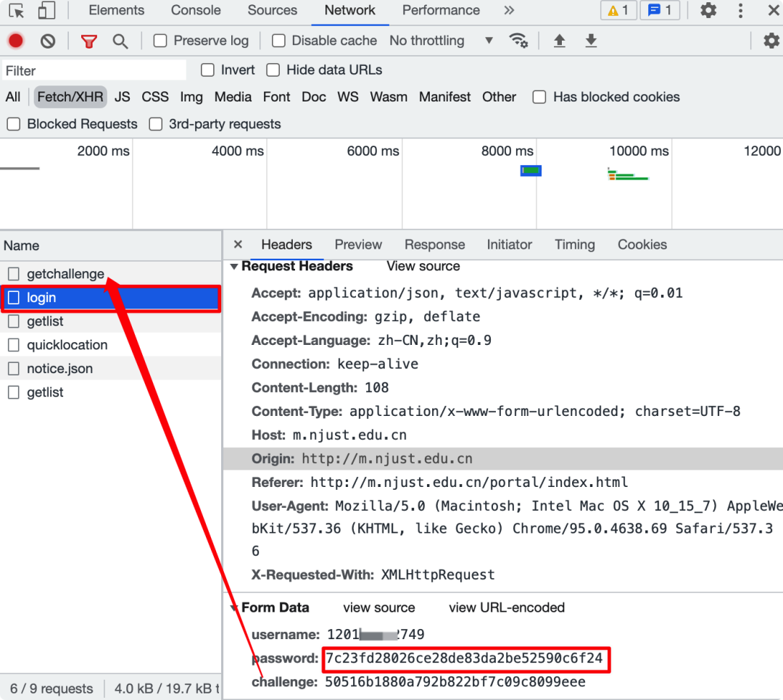This screenshot has height=700, width=783.
Task: Open the DevTools three-dot menu
Action: pos(740,10)
